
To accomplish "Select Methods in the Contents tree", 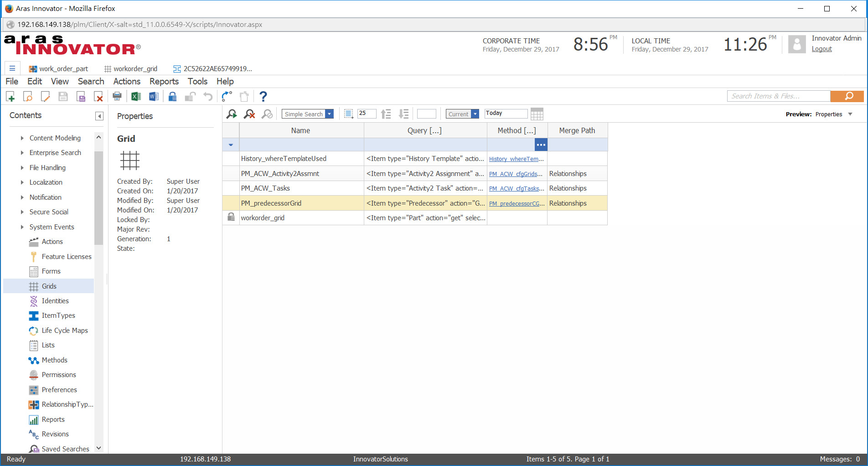I will click(54, 360).
